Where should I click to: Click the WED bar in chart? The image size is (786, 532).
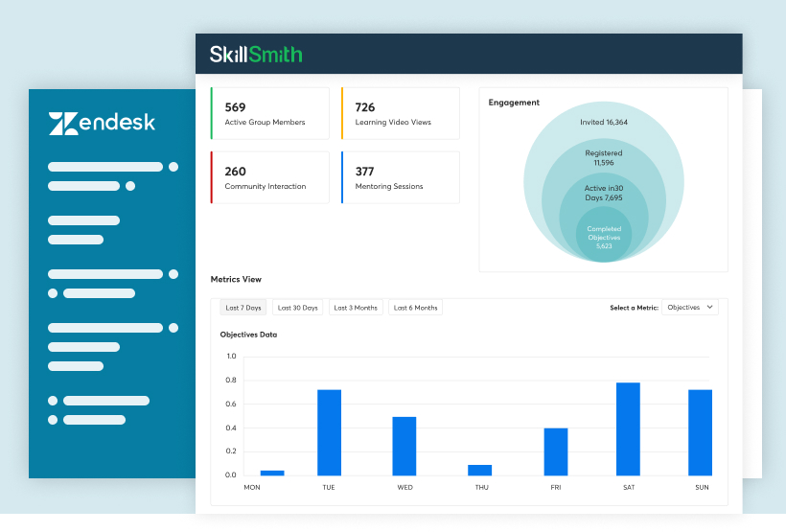405,446
